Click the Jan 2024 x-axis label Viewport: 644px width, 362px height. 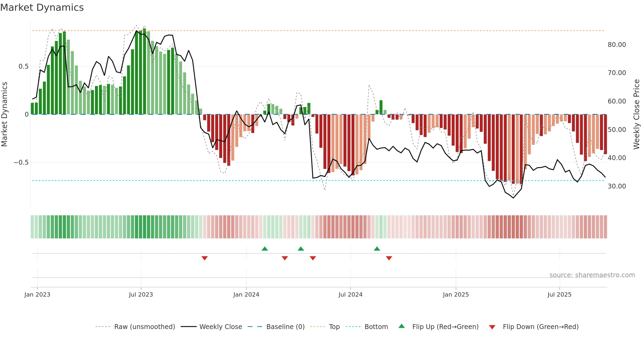tap(246, 294)
